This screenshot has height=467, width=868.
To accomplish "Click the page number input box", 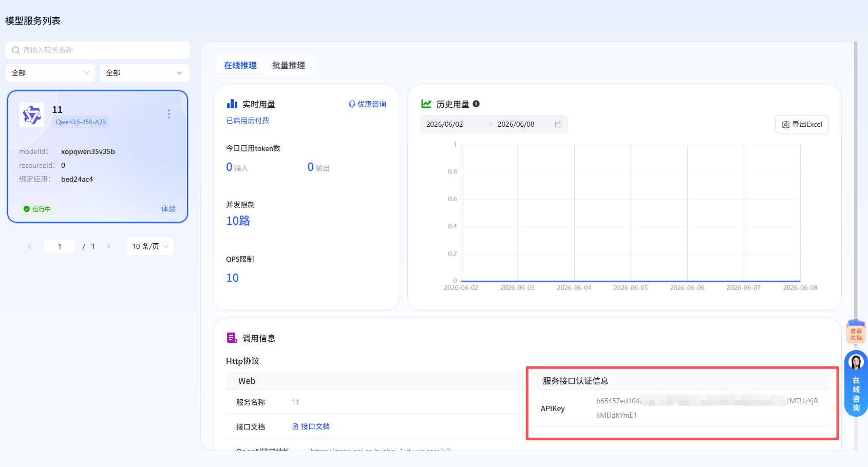I will click(60, 246).
